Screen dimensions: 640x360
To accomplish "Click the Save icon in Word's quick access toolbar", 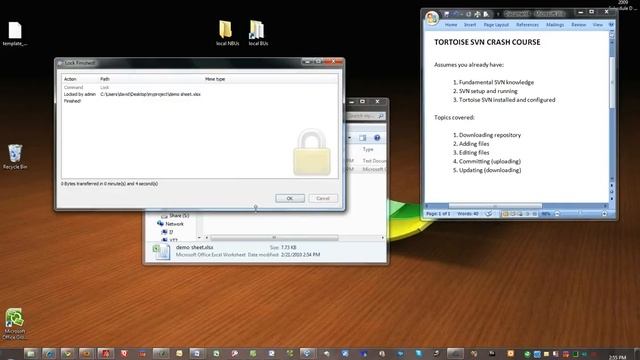I will [x=447, y=14].
